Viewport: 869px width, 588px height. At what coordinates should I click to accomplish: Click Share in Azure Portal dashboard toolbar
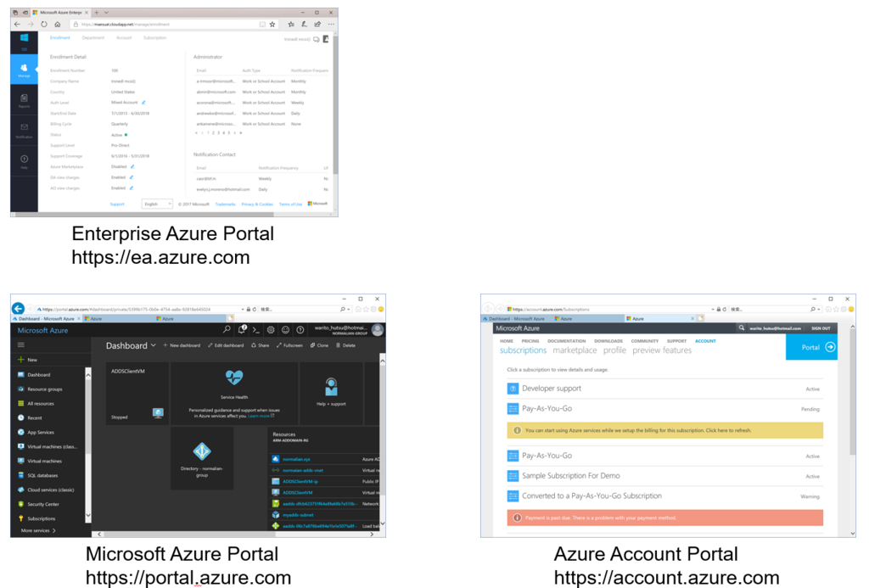[260, 345]
